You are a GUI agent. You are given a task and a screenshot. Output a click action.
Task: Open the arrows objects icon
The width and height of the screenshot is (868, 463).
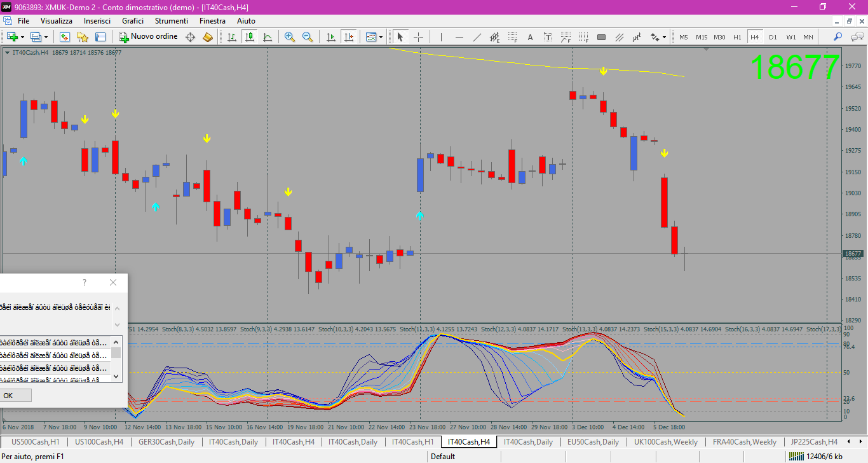coord(654,37)
